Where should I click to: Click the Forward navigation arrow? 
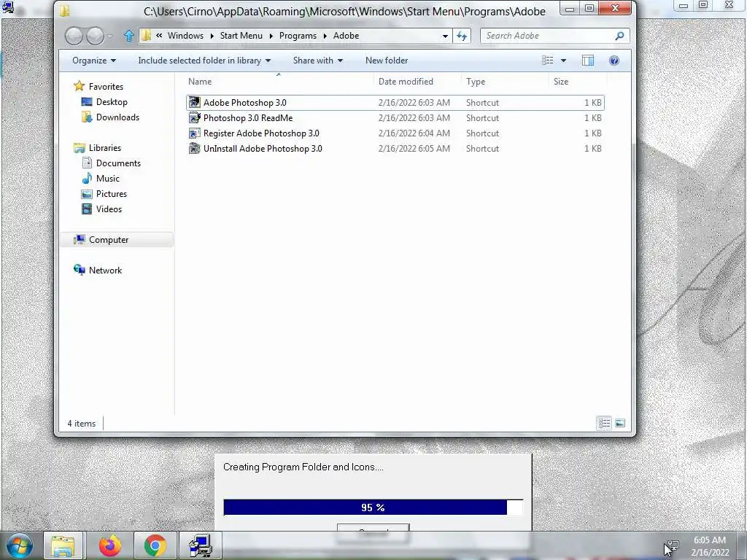[x=96, y=36]
